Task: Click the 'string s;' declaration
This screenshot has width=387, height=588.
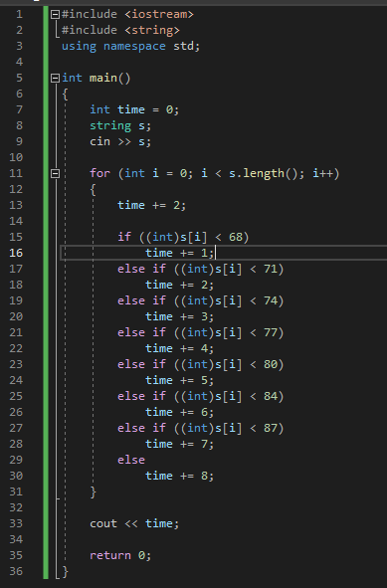Action: [120, 125]
